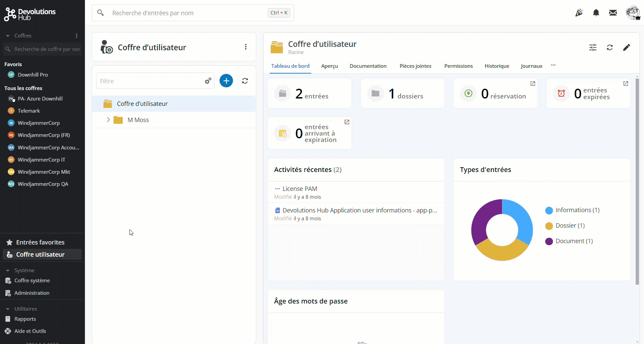Open Coffres section three-dot menu
Viewport: 644px width, 344px height.
pyautogui.click(x=77, y=36)
